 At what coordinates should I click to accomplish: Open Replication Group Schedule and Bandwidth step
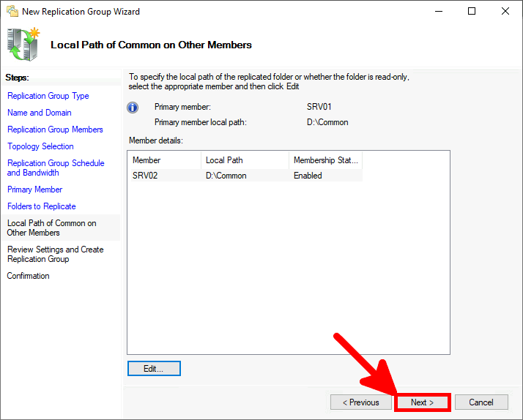[x=56, y=168]
